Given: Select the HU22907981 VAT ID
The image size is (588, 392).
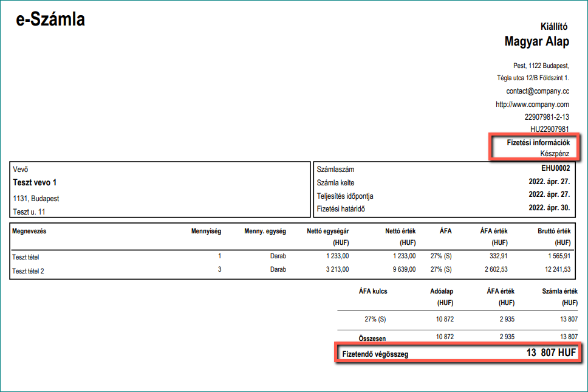Looking at the screenshot, I should tap(549, 129).
